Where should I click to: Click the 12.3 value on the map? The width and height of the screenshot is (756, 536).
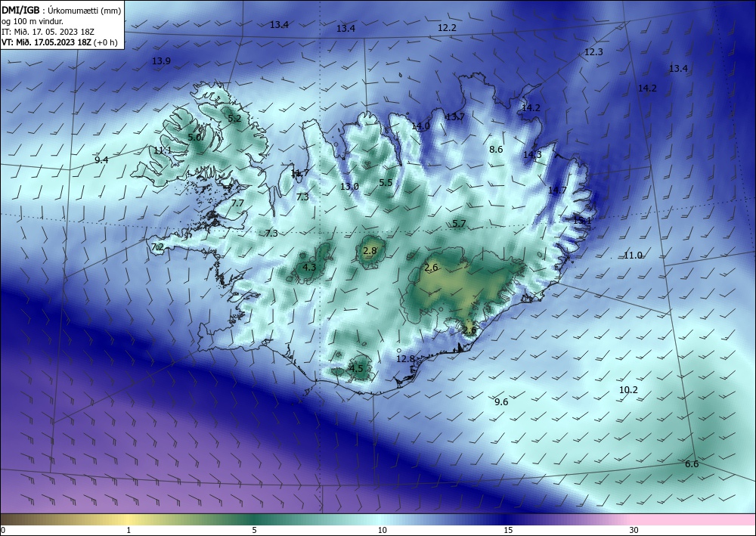tap(593, 52)
